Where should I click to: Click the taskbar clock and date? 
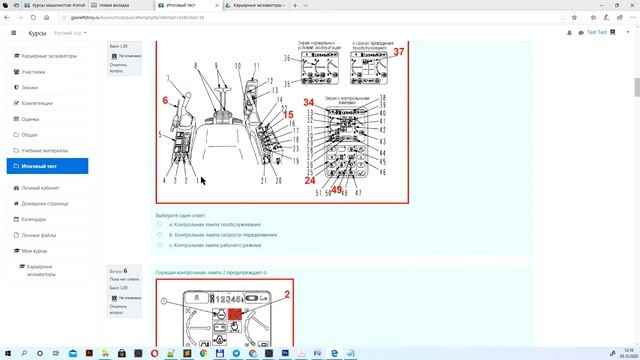pos(628,353)
